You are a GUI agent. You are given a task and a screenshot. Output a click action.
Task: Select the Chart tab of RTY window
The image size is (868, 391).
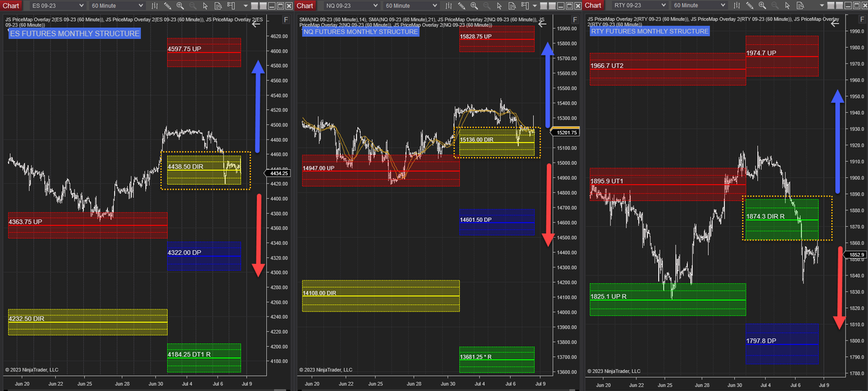594,6
